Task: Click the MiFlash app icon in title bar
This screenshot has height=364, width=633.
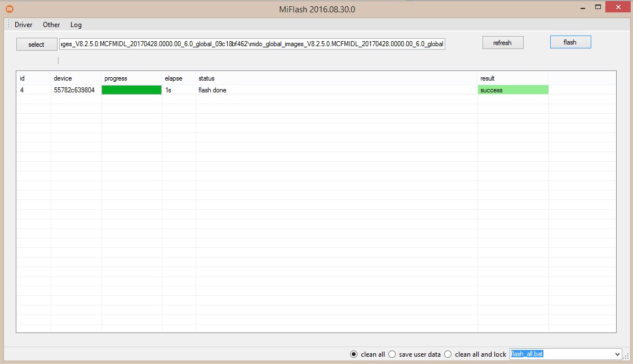Action: [10, 8]
